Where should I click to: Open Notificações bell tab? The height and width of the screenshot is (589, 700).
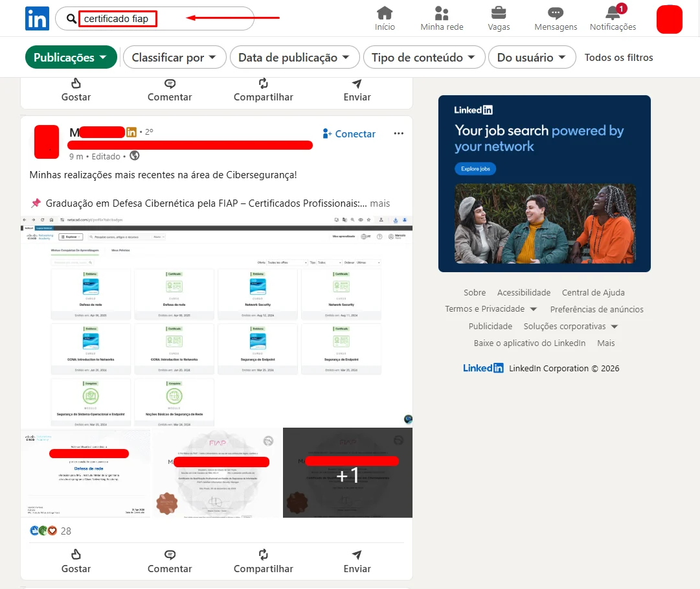click(613, 18)
